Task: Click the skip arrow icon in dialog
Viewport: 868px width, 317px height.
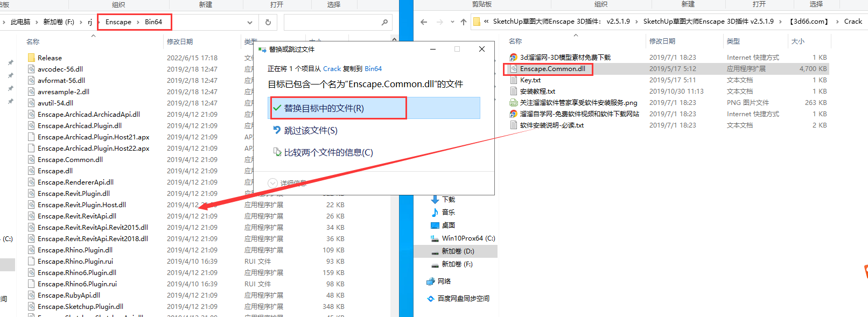Action: 277,130
